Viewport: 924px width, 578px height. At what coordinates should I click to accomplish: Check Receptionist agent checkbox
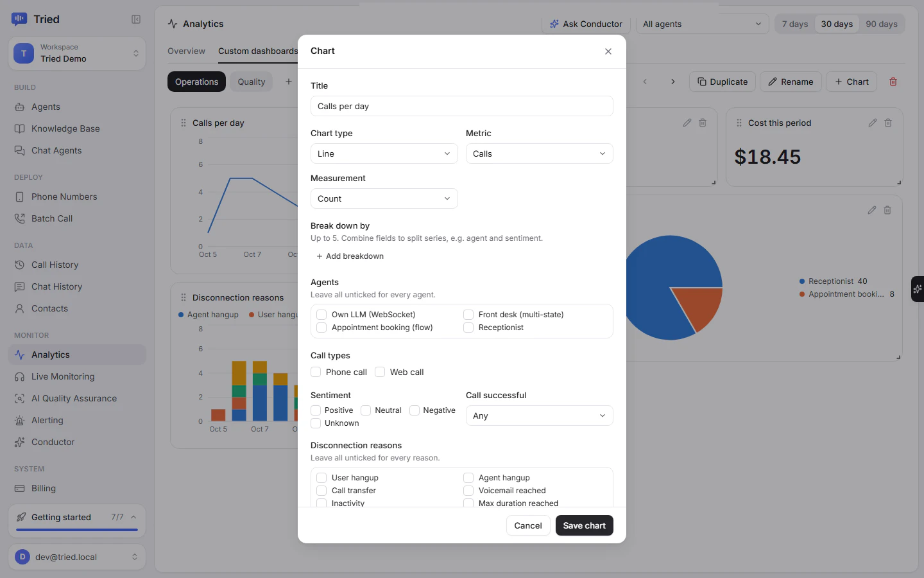[x=468, y=328]
